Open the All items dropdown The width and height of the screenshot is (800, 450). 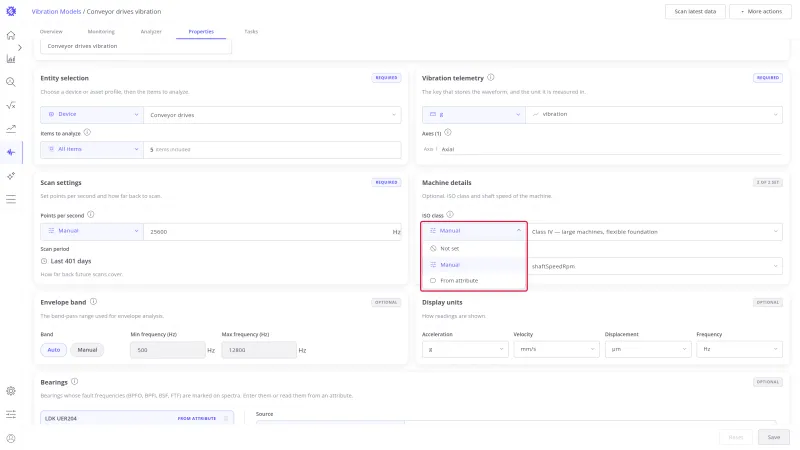point(92,149)
